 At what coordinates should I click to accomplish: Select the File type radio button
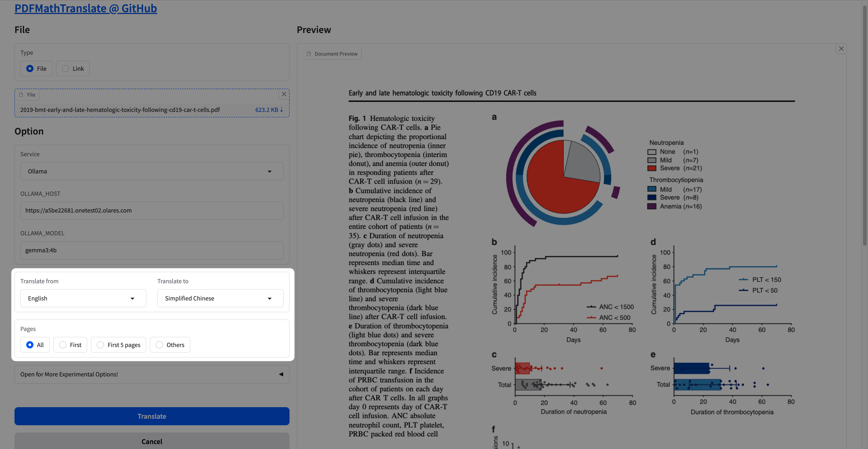30,69
